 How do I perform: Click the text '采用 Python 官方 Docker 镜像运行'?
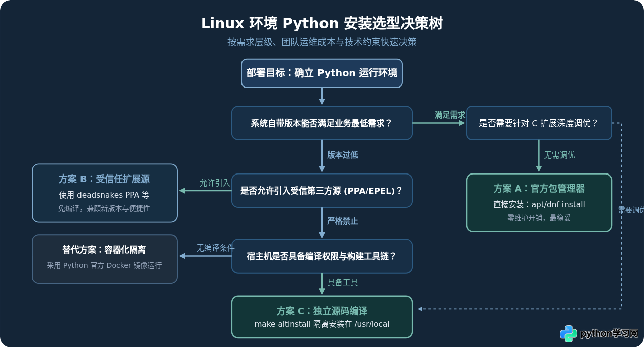[x=105, y=265]
